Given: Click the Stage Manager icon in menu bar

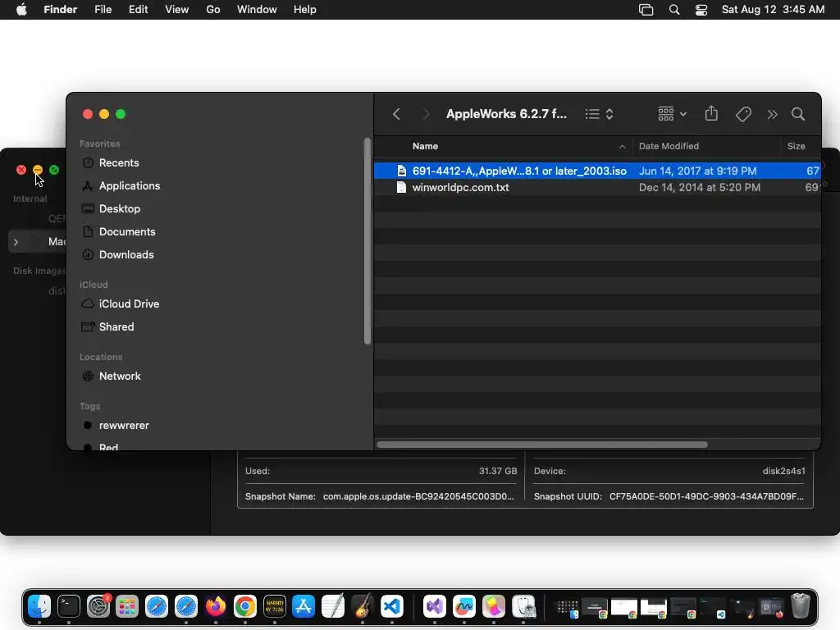Looking at the screenshot, I should (x=646, y=10).
